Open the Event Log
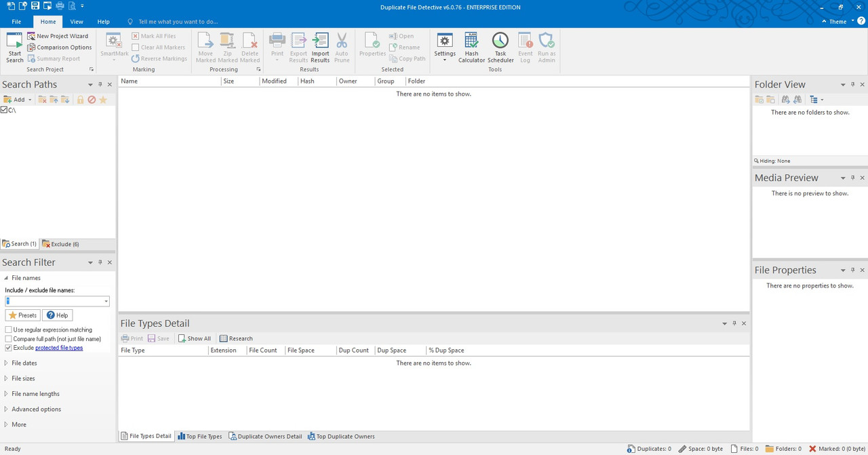Image resolution: width=868 pixels, height=455 pixels. click(x=526, y=47)
